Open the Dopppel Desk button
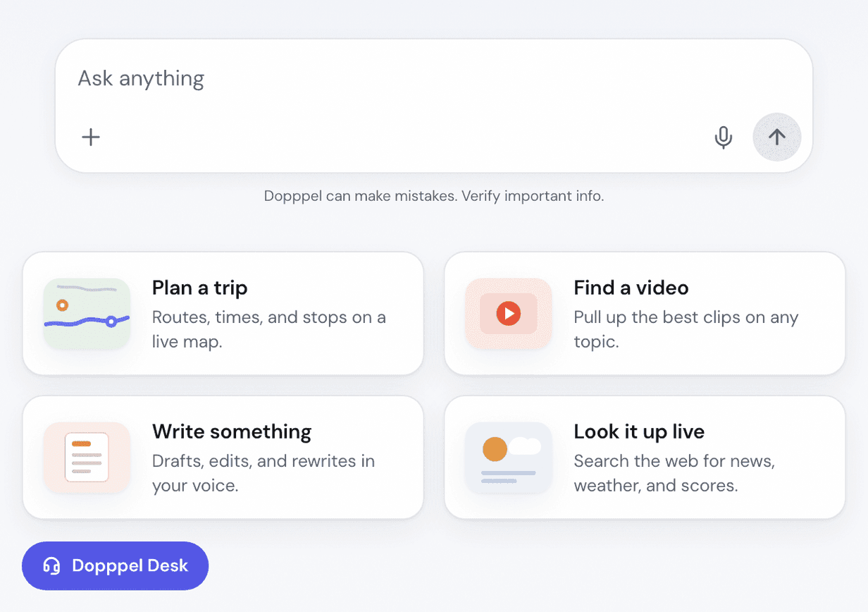Image resolution: width=868 pixels, height=612 pixels. click(x=116, y=565)
